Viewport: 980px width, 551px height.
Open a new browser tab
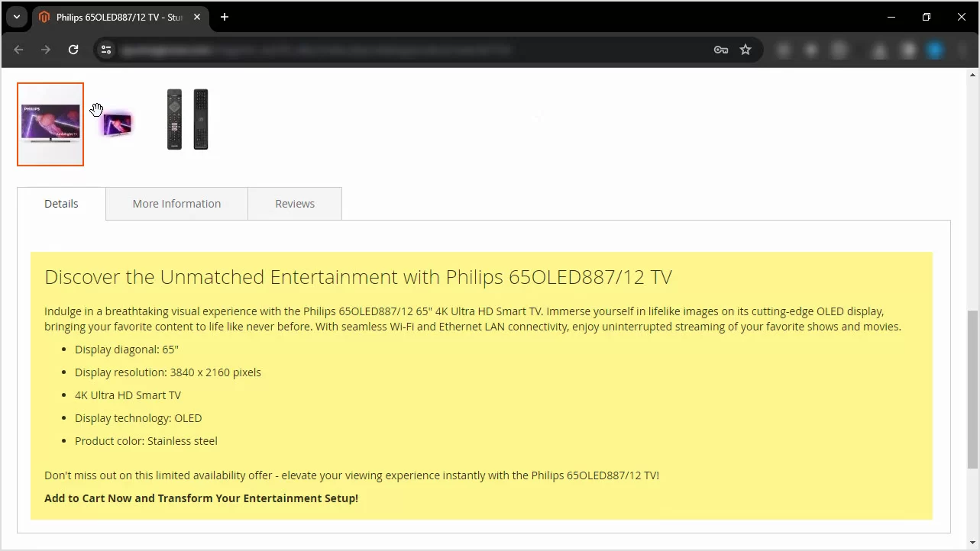pos(224,17)
